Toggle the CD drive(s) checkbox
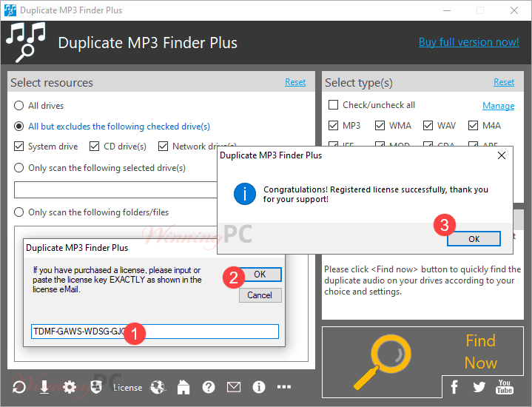 point(94,147)
